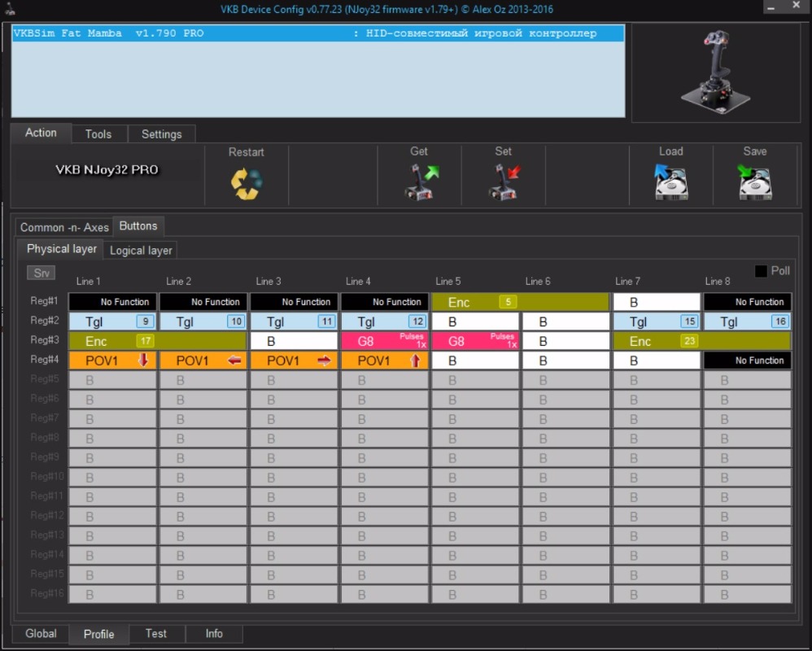
Task: Select the Tgl 15 cell
Action: click(657, 321)
